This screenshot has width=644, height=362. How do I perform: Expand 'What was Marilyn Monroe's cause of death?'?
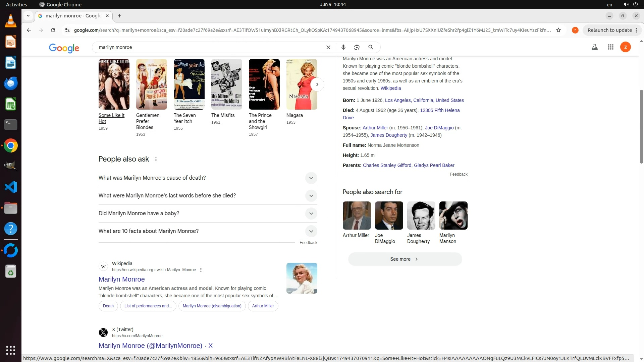coord(311,178)
